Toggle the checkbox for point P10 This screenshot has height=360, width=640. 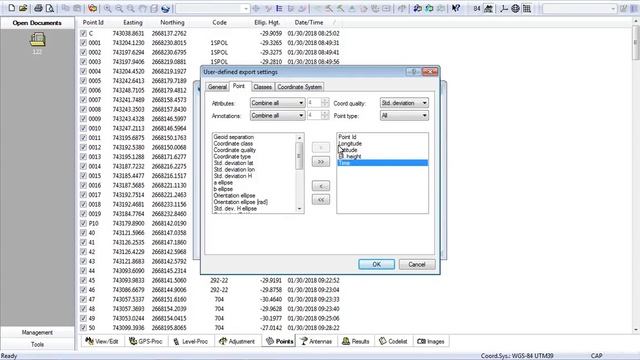point(83,223)
